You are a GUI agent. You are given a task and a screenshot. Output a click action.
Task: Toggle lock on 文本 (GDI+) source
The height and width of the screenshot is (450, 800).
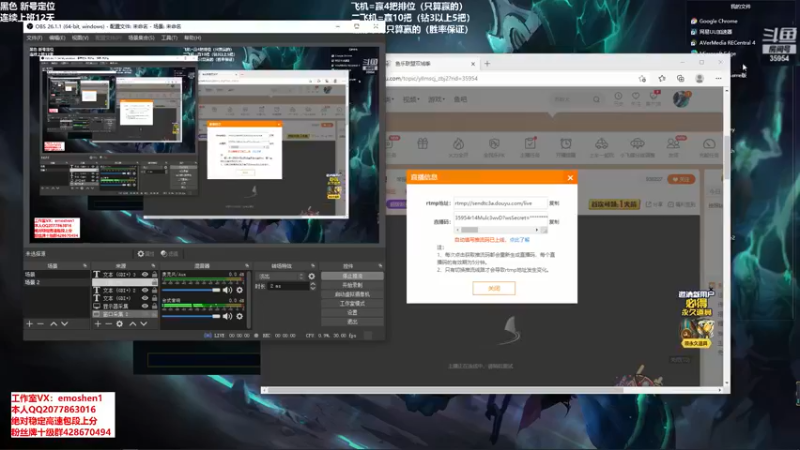click(154, 298)
